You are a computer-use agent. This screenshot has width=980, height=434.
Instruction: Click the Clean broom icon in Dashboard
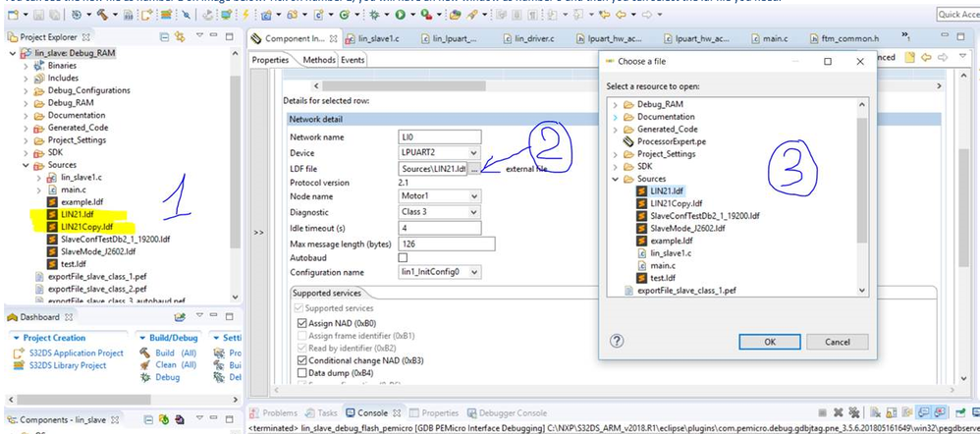coord(144,365)
